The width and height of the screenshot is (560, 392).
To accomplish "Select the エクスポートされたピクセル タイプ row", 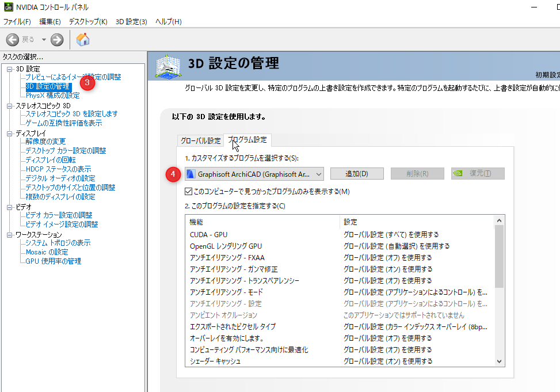I will (340, 326).
